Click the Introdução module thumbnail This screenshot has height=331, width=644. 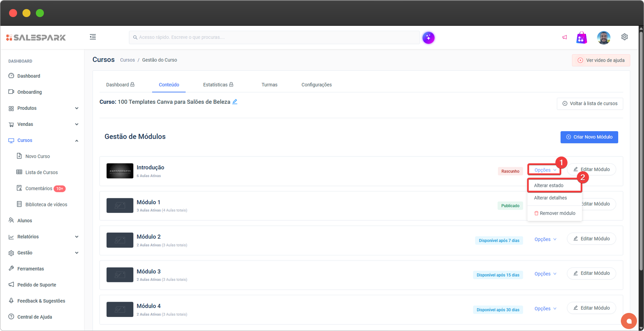coord(120,171)
